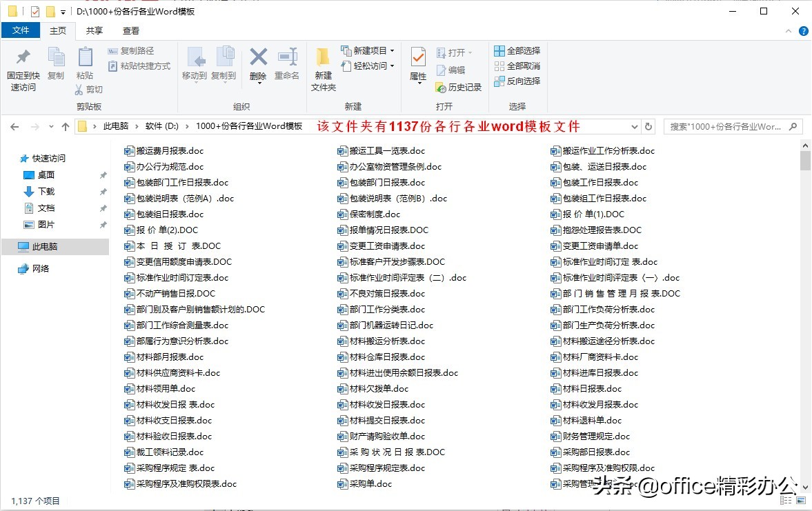Select file 采购单.doc
The image size is (812, 511).
[364, 484]
